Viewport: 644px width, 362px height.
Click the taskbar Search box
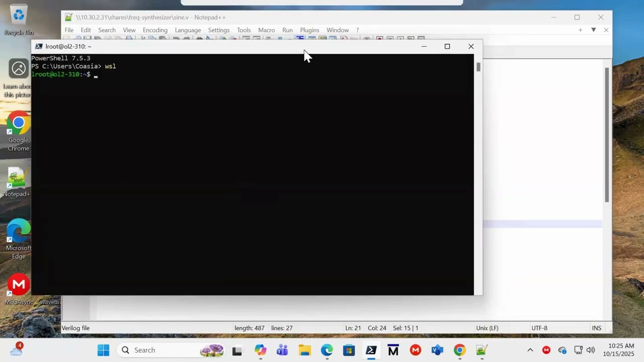pos(171,350)
